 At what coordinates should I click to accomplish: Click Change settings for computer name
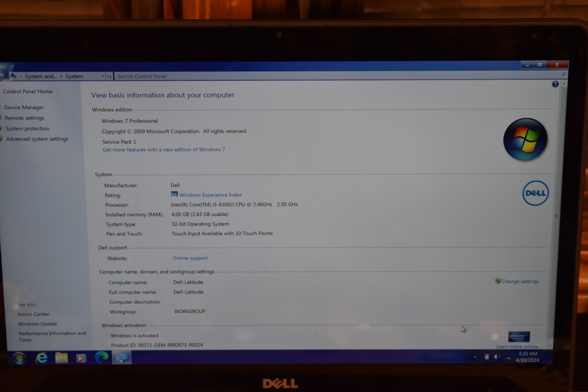[x=520, y=281]
